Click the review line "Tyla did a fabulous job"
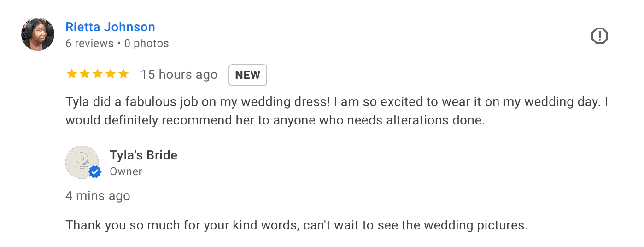This screenshot has width=644, height=247. point(336,102)
